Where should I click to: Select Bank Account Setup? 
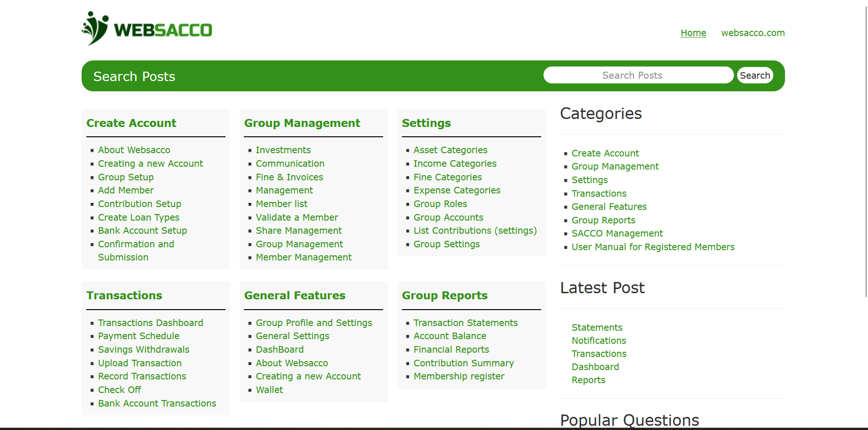tap(142, 230)
